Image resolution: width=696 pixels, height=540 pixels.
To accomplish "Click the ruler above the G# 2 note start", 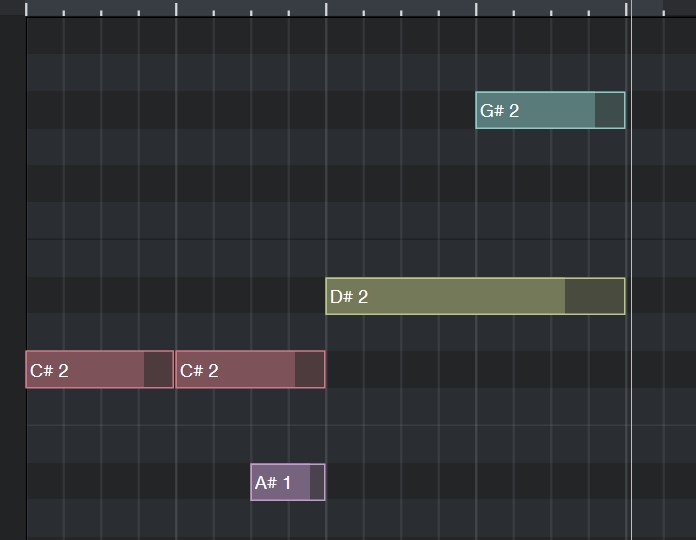I will (476, 8).
